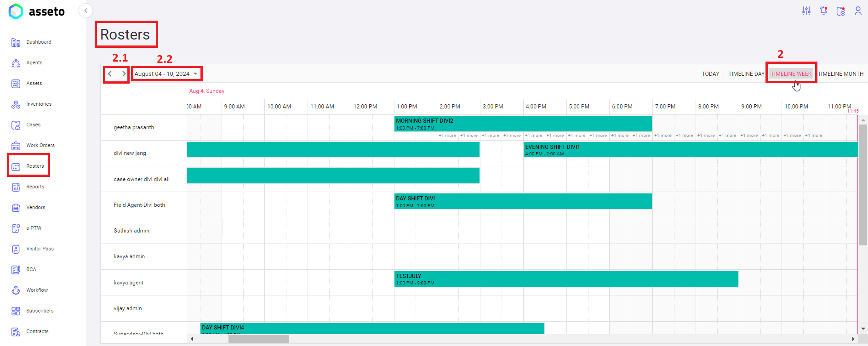This screenshot has width=868, height=346.
Task: Open the notifications bell icon
Action: (x=823, y=11)
